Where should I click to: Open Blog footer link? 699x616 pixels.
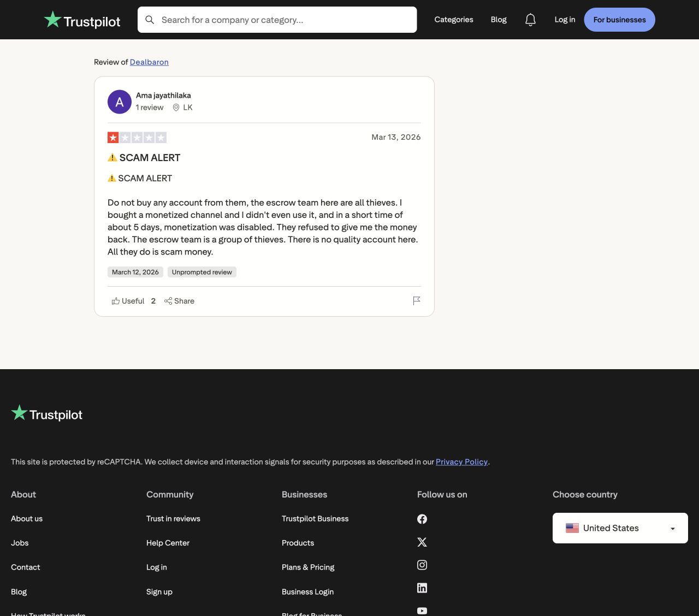[19, 592]
